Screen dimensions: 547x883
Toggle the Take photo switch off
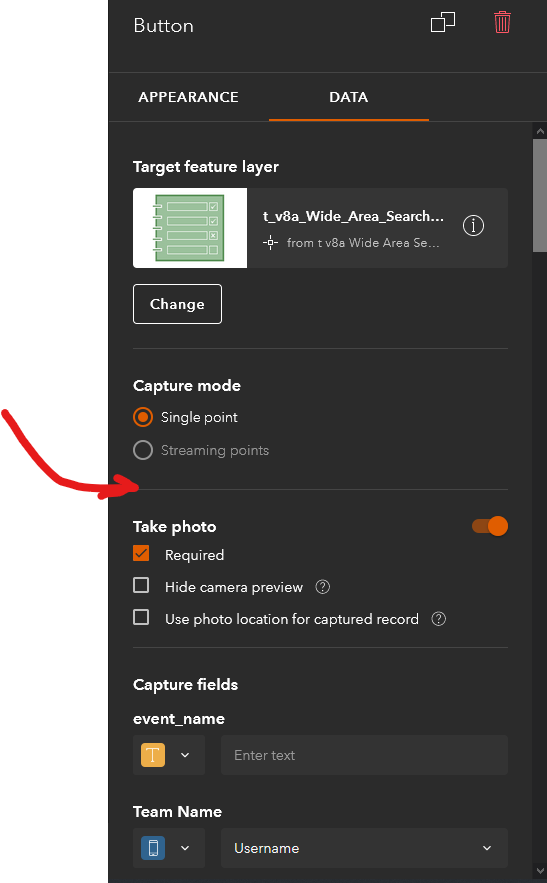point(490,526)
